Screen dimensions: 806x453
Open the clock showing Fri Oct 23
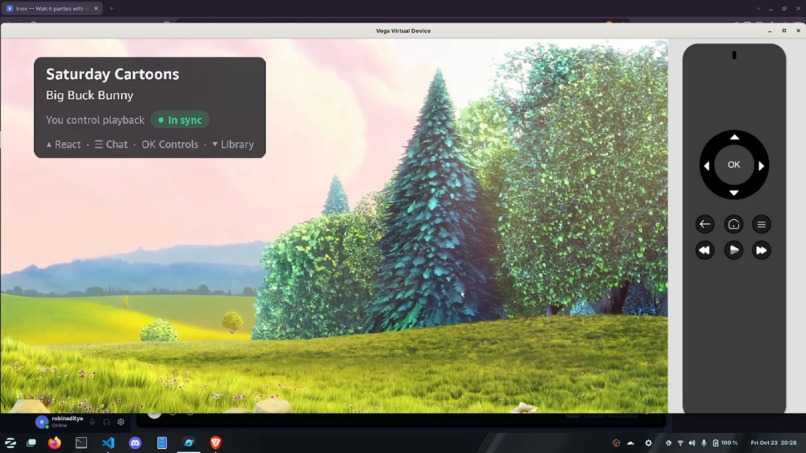tap(773, 443)
